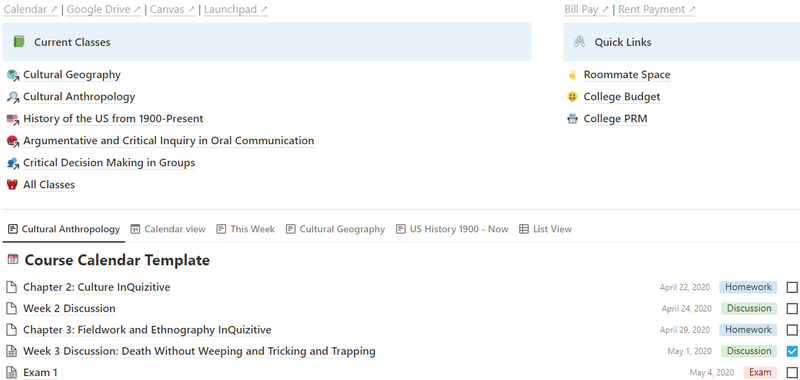Switch to the Cultural Anthropology view tab

click(64, 230)
